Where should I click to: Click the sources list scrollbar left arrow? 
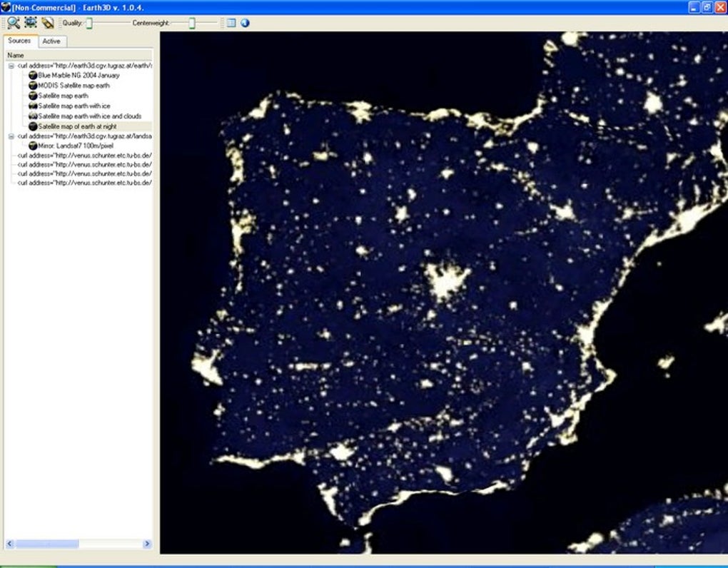(x=10, y=544)
